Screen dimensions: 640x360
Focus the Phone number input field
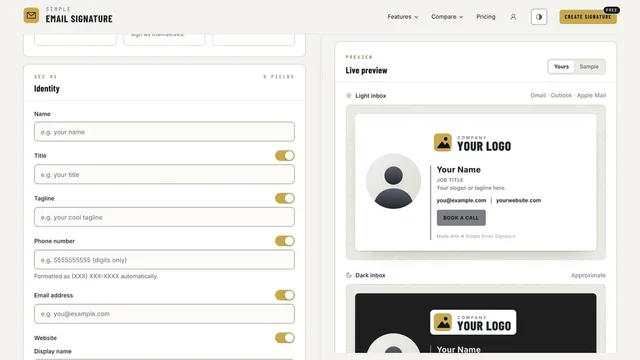pos(164,260)
